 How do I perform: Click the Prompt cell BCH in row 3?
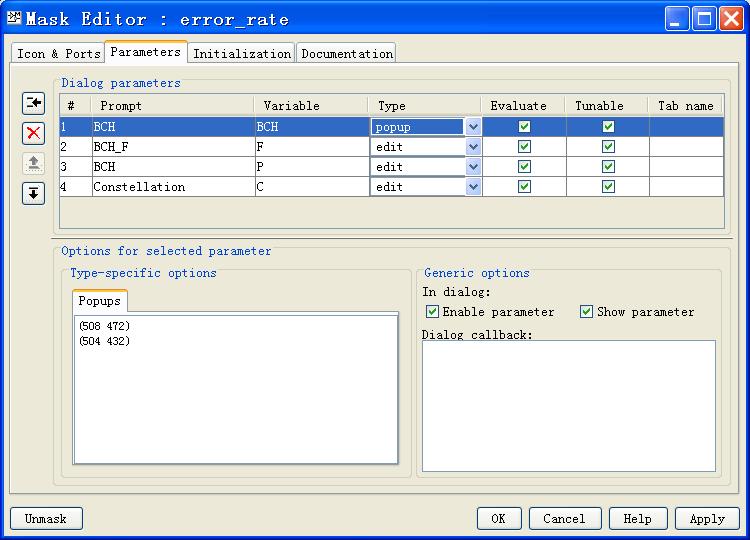pyautogui.click(x=173, y=167)
